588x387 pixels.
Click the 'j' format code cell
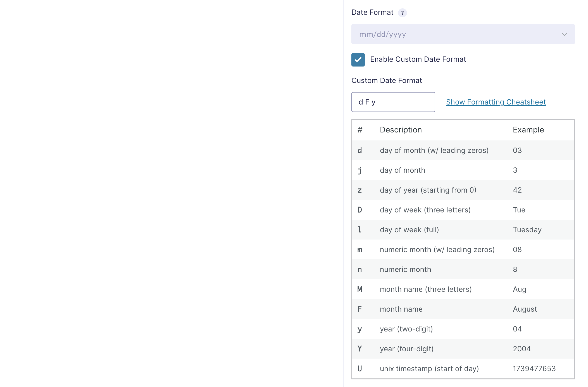tap(360, 170)
